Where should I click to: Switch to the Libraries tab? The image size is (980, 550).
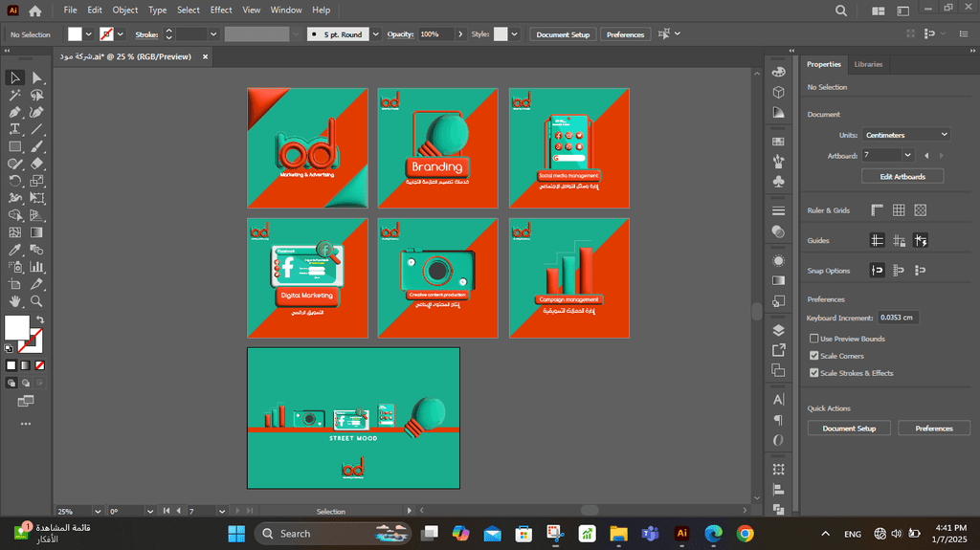[x=868, y=64]
